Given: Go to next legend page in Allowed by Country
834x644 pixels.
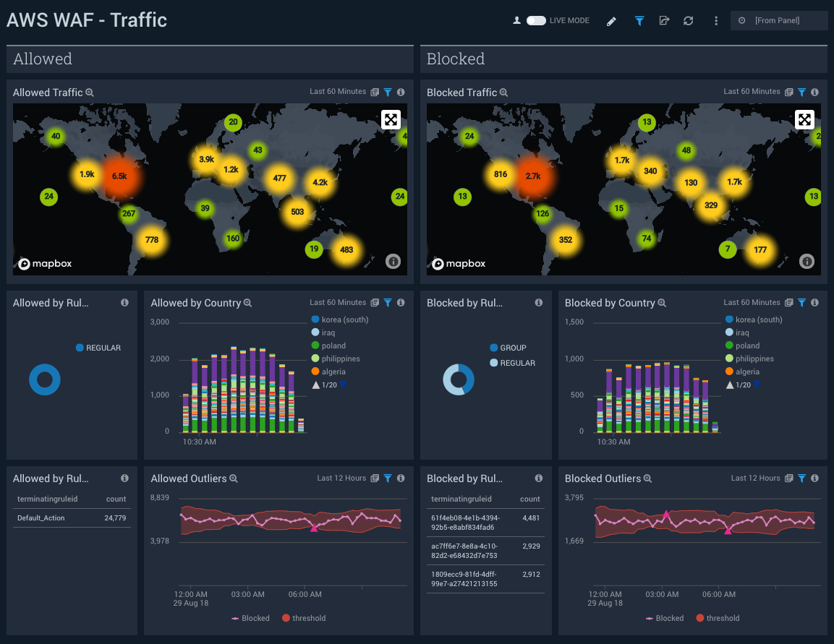Looking at the screenshot, I should tap(344, 385).
